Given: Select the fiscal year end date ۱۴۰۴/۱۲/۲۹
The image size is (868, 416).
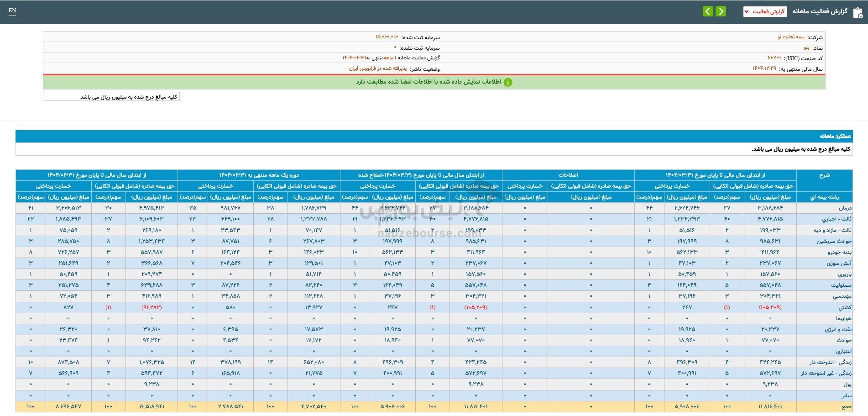Looking at the screenshot, I should point(764,68).
